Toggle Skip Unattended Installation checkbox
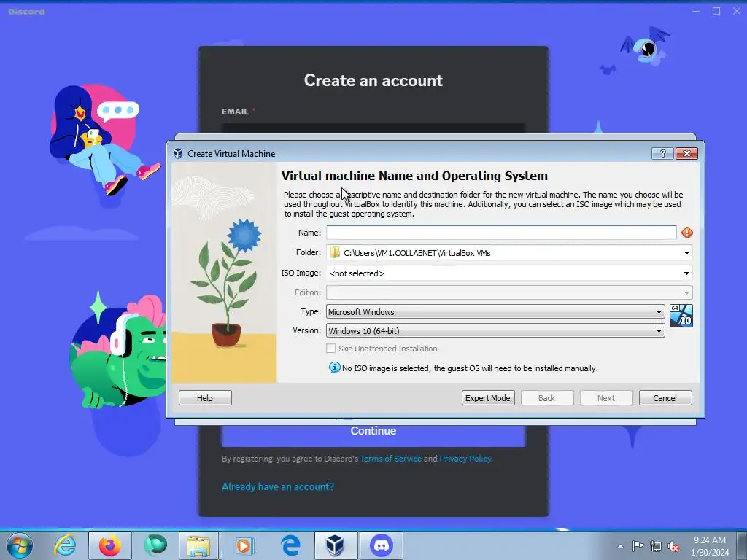This screenshot has width=747, height=560. coord(330,349)
